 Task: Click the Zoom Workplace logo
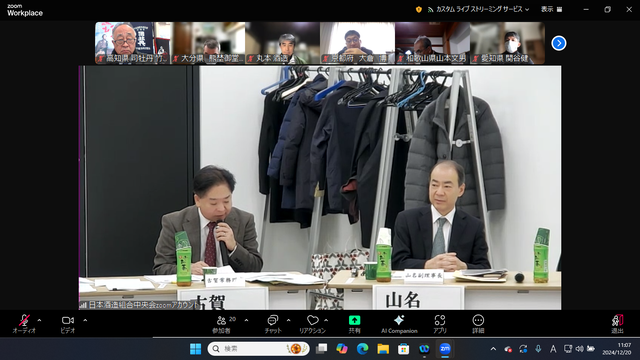pyautogui.click(x=24, y=10)
